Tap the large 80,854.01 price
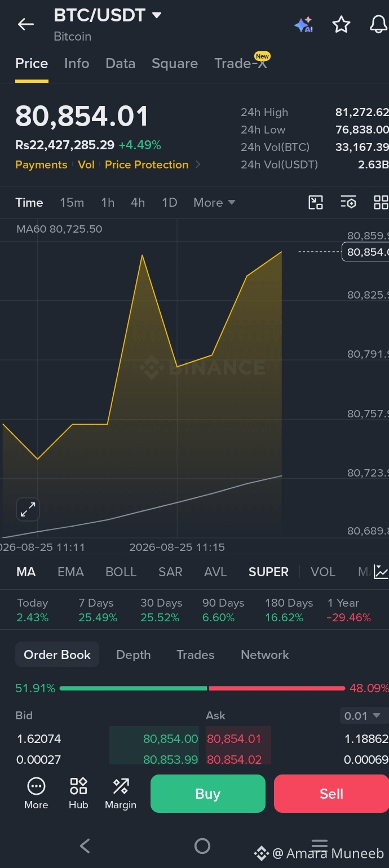The height and width of the screenshot is (868, 389). pos(82,116)
